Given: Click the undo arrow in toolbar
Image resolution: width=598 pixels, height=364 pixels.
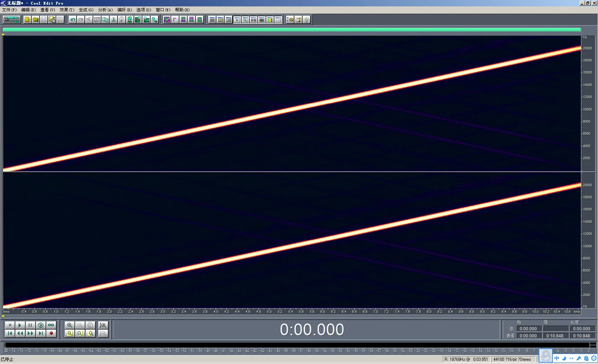Looking at the screenshot, I should point(73,20).
